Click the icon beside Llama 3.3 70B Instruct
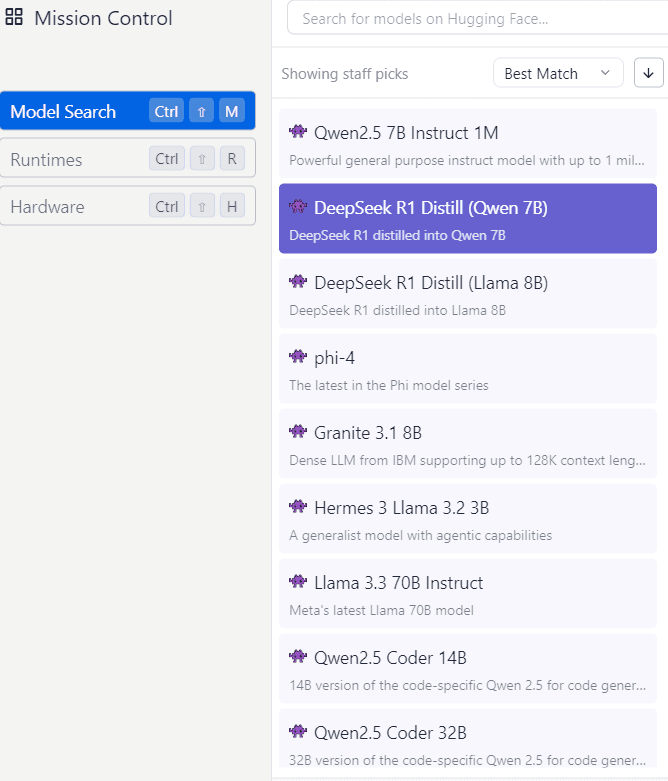Image resolution: width=668 pixels, height=781 pixels. 298,581
